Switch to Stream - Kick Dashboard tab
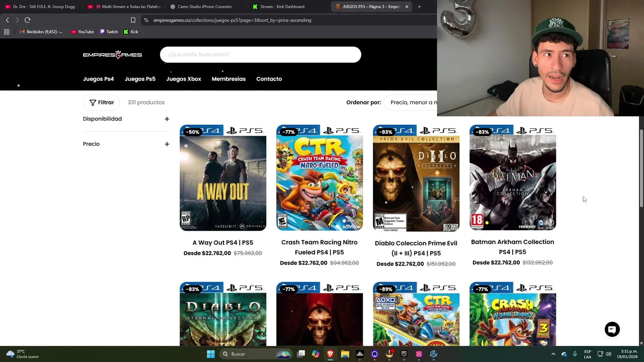 click(x=289, y=7)
